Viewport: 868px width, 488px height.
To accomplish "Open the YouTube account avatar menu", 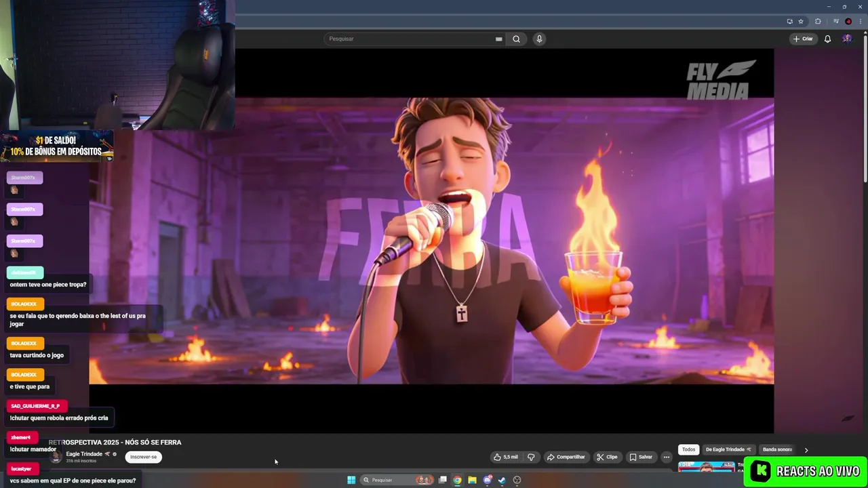I will coord(847,39).
